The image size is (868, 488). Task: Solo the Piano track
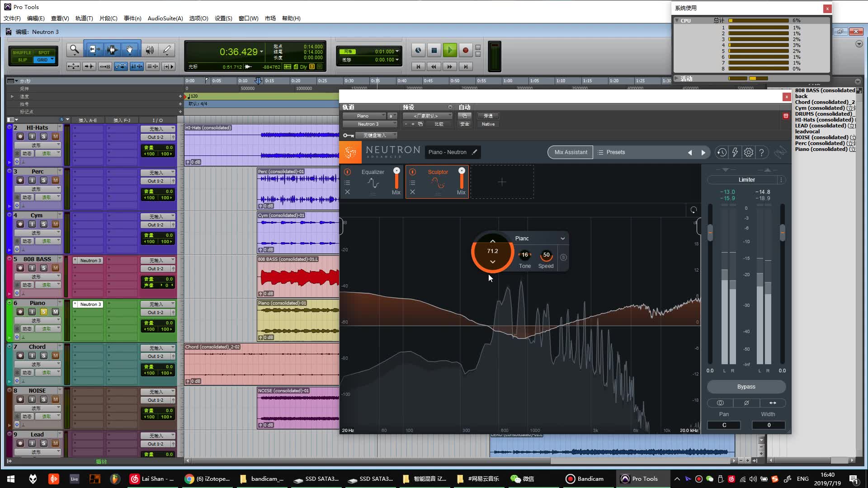pyautogui.click(x=44, y=312)
